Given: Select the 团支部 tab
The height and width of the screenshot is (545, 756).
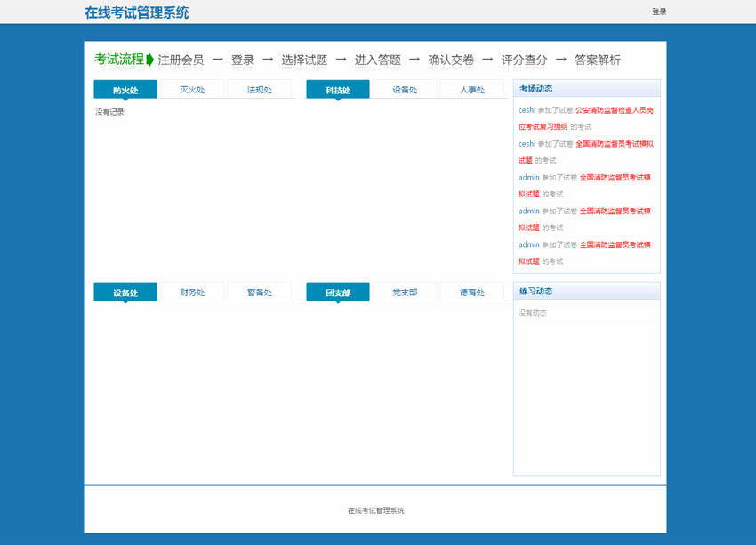Looking at the screenshot, I should point(338,293).
